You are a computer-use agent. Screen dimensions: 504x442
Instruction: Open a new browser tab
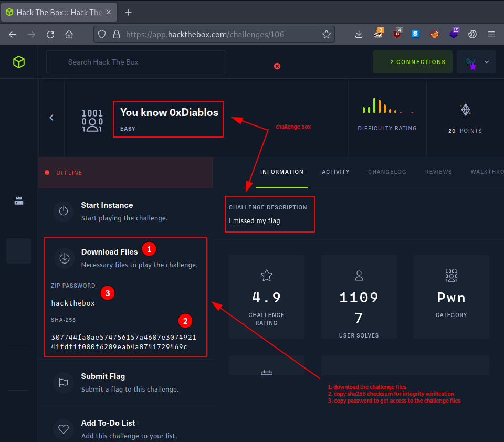coord(129,12)
